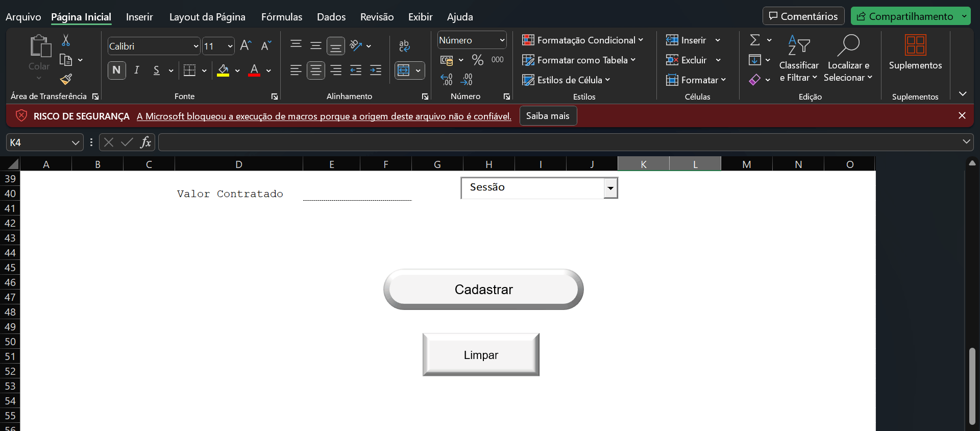Open the Name Box K4 dropdown arrow

click(76, 142)
